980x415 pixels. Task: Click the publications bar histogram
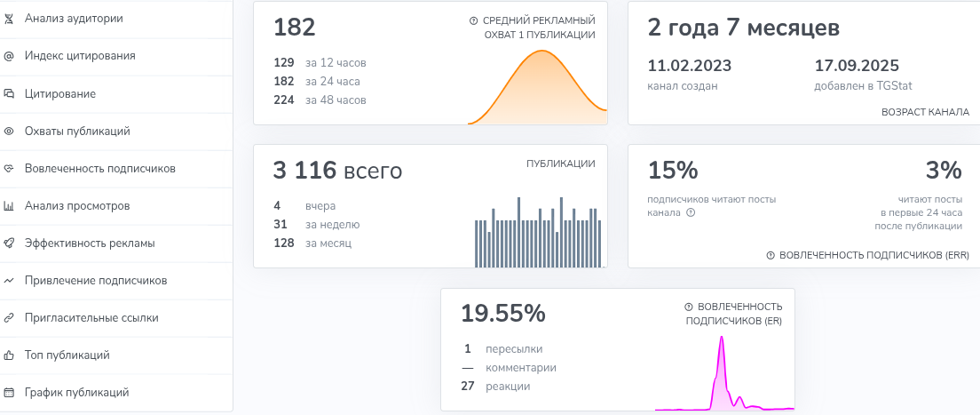(x=538, y=233)
